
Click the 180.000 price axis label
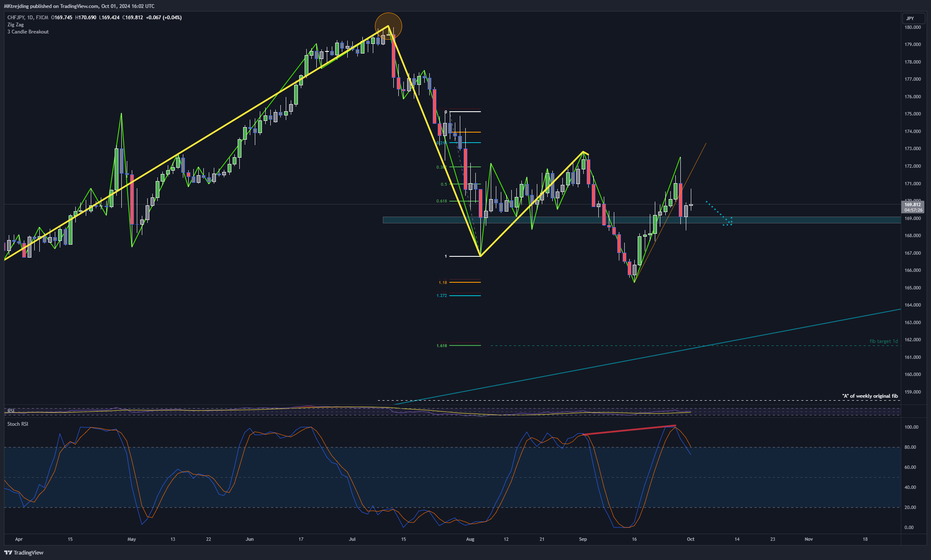tap(913, 27)
